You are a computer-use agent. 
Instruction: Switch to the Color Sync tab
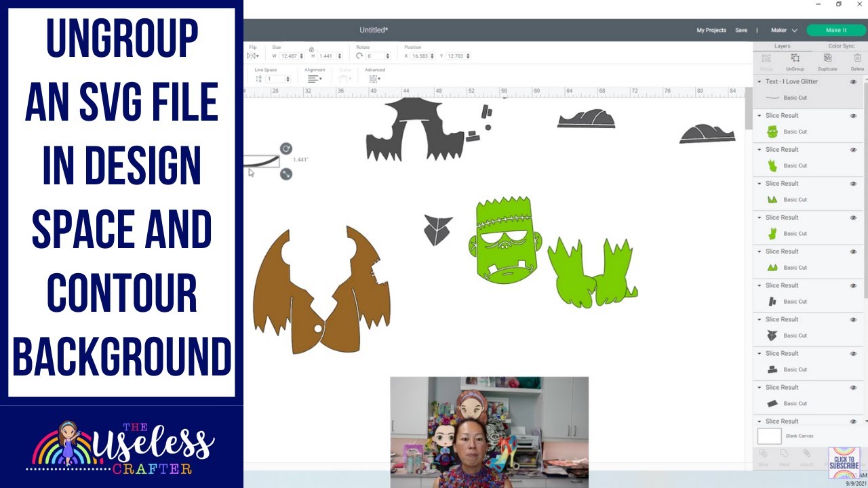pyautogui.click(x=841, y=46)
